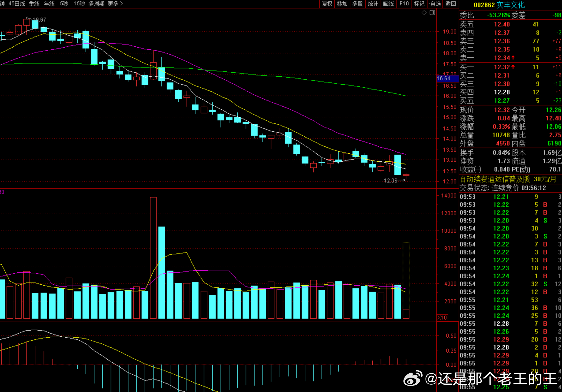This screenshot has width=562, height=392.
Task: Click the 12.06 low price arrow marker
Action: tap(395, 180)
